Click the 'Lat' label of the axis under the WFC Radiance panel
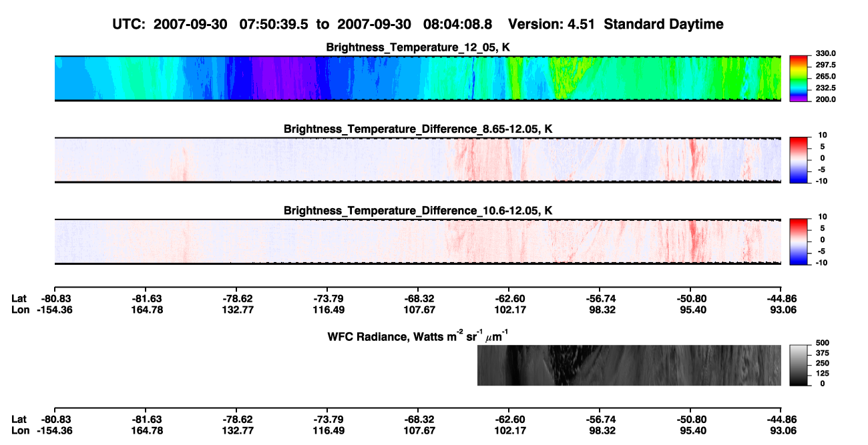The height and width of the screenshot is (445, 868). coord(19,418)
